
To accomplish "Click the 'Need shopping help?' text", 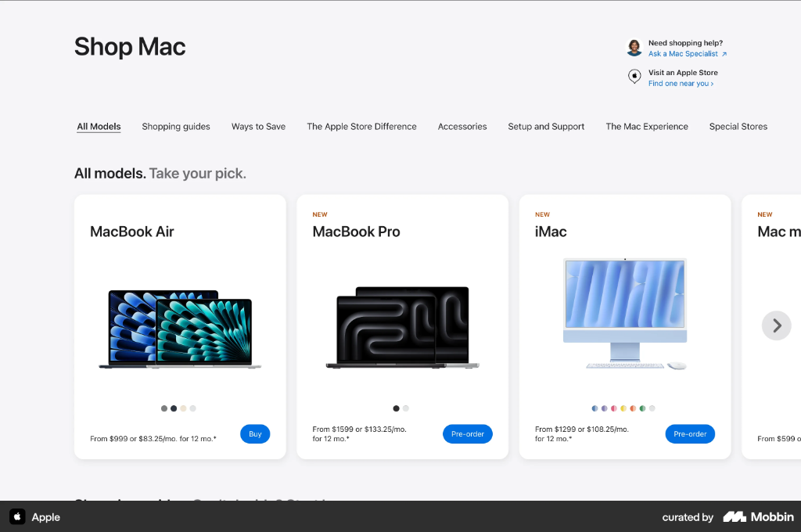I will 685,43.
